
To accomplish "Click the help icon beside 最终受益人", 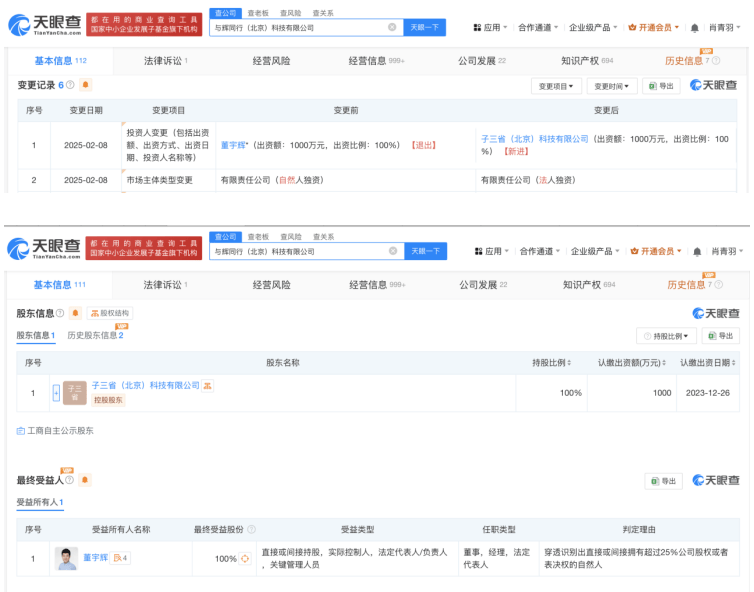I will (69, 480).
